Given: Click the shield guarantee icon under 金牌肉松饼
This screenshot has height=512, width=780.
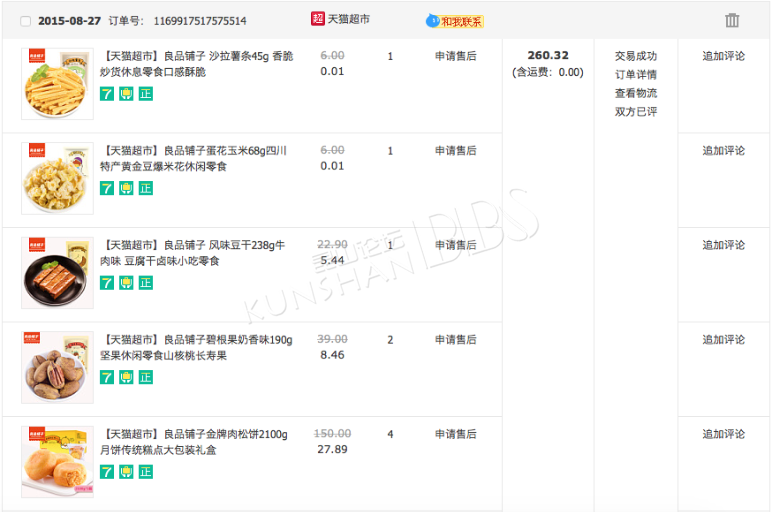Looking at the screenshot, I should (x=126, y=472).
